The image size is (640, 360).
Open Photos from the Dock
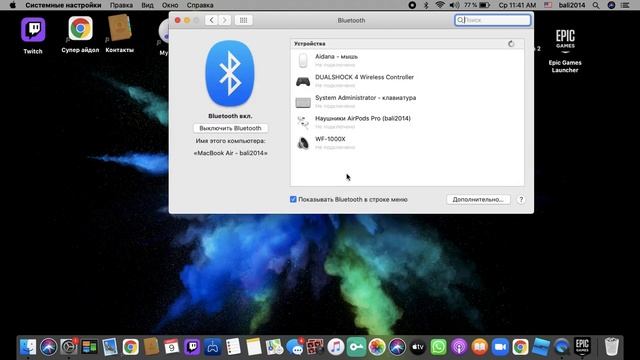point(377,347)
